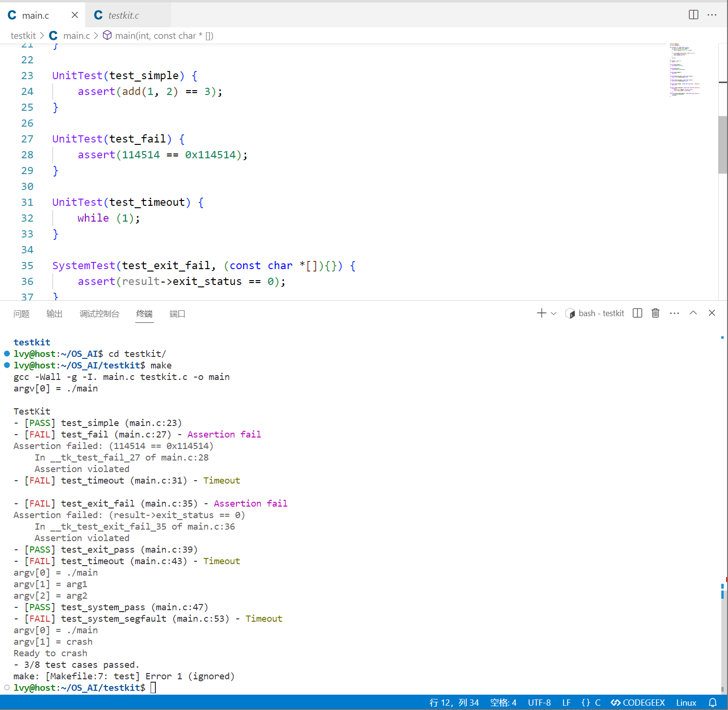Toggle panel maximize with the chevron
This screenshot has height=710, width=728.
pos(693,313)
